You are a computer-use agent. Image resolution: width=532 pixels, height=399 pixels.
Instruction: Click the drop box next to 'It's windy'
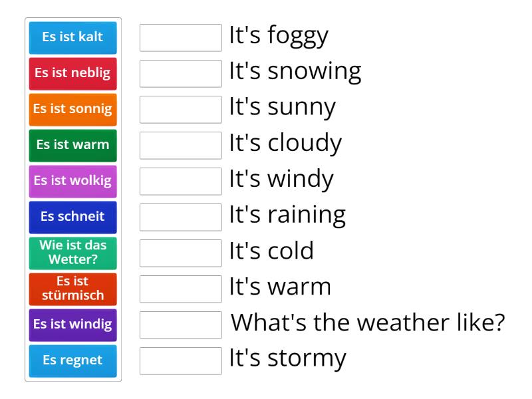[181, 182]
